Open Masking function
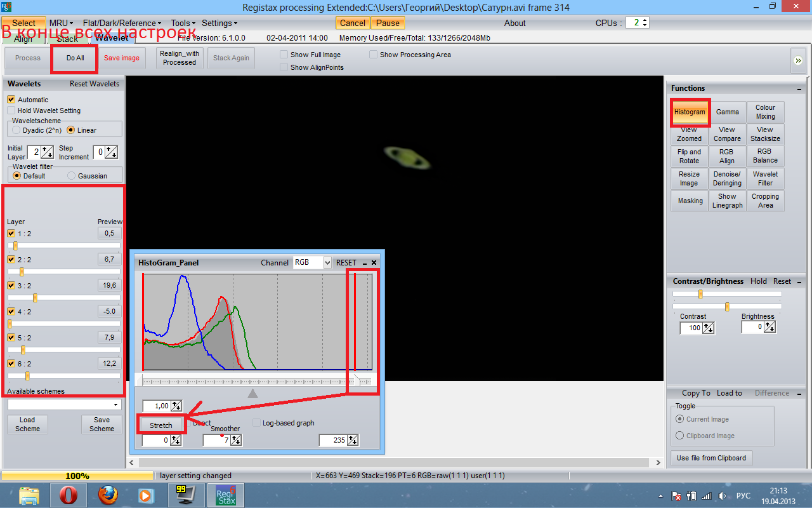Viewport: 812px width, 508px height. coord(690,201)
